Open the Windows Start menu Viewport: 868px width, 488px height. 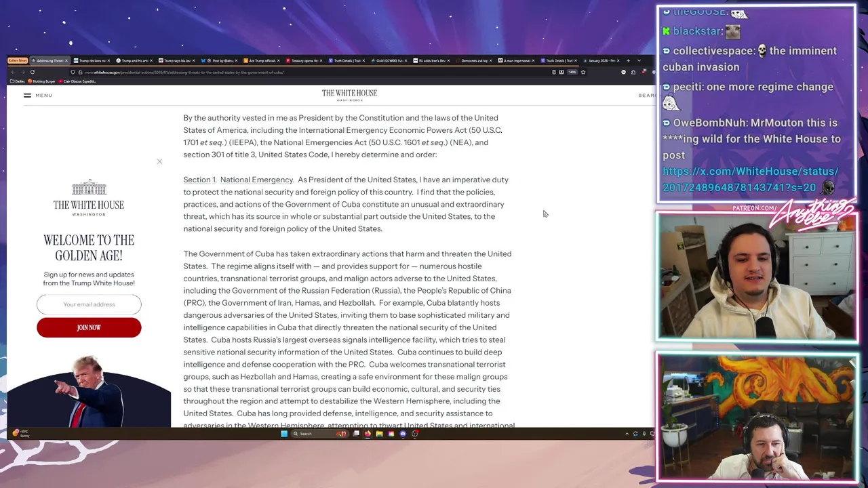click(284, 434)
